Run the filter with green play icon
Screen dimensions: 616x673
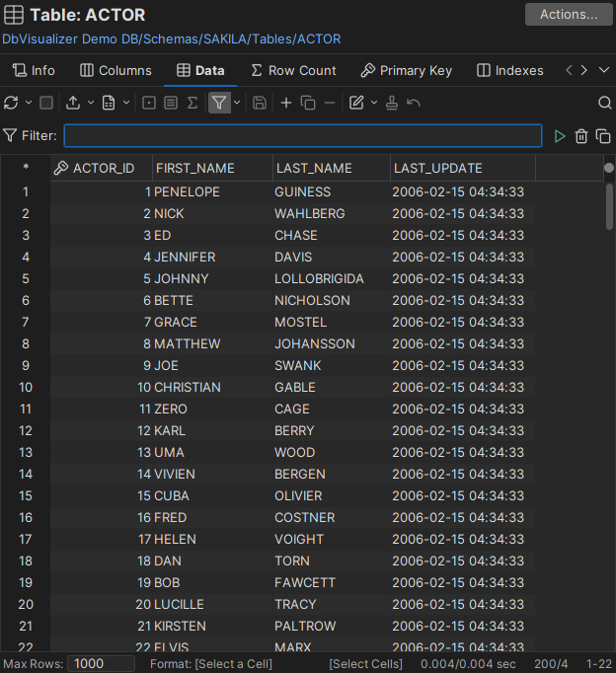point(560,136)
